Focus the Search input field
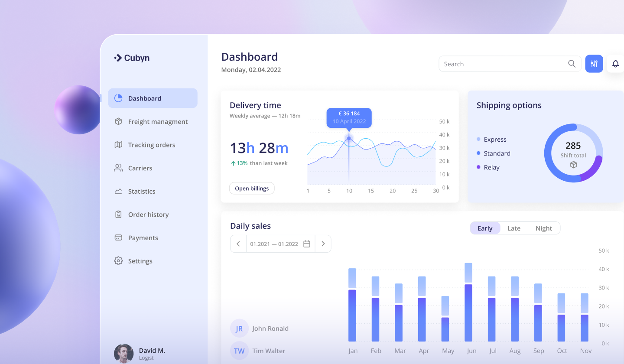The width and height of the screenshot is (624, 364). tap(510, 64)
